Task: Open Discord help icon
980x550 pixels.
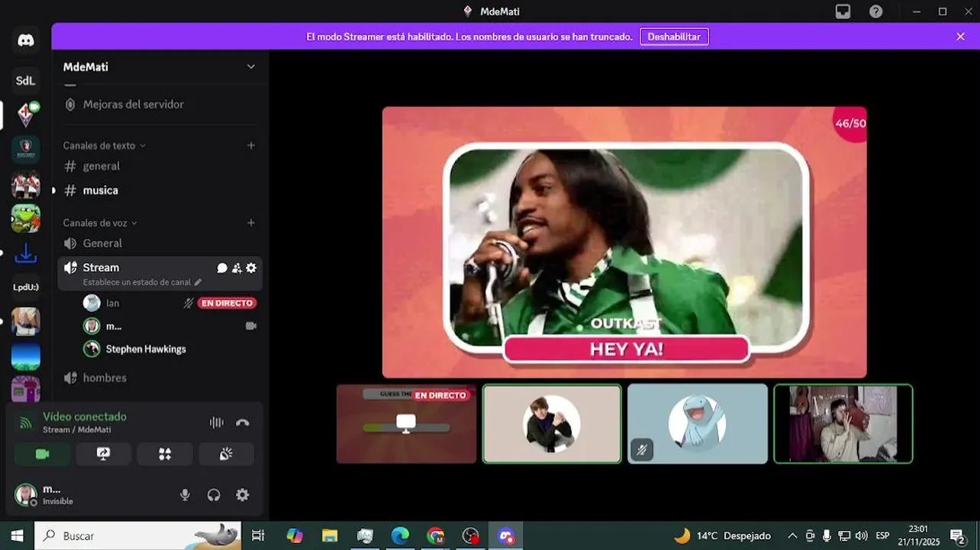Action: tap(876, 11)
